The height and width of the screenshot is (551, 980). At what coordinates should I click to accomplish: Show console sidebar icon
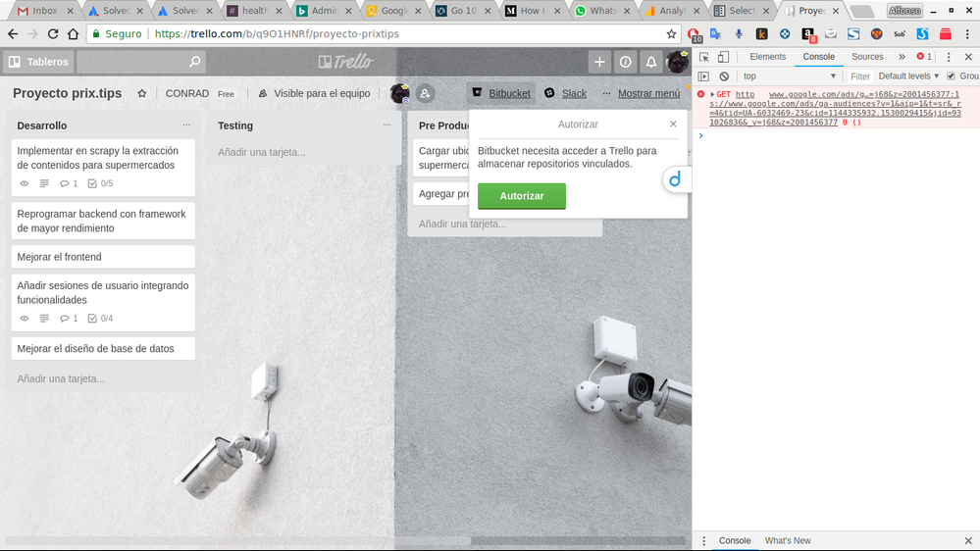pyautogui.click(x=703, y=76)
